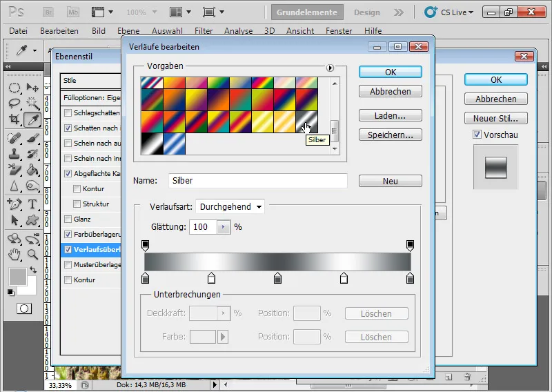The width and height of the screenshot is (552, 392).
Task: Click Neuer Stil... in Ebenenstil dialog
Action: pos(495,118)
